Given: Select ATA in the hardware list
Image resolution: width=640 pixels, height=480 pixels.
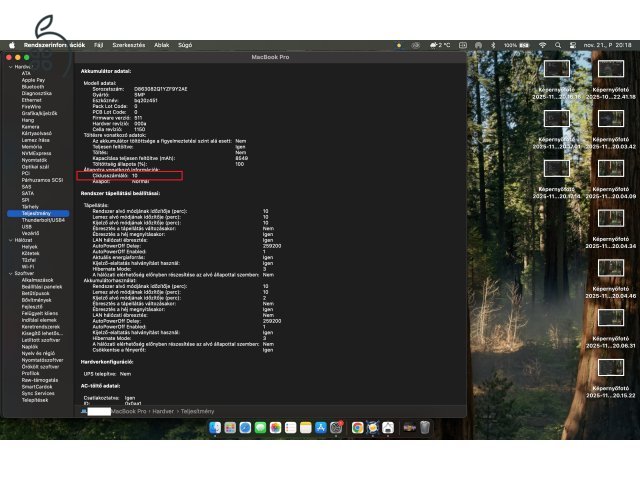Looking at the screenshot, I should [26, 73].
